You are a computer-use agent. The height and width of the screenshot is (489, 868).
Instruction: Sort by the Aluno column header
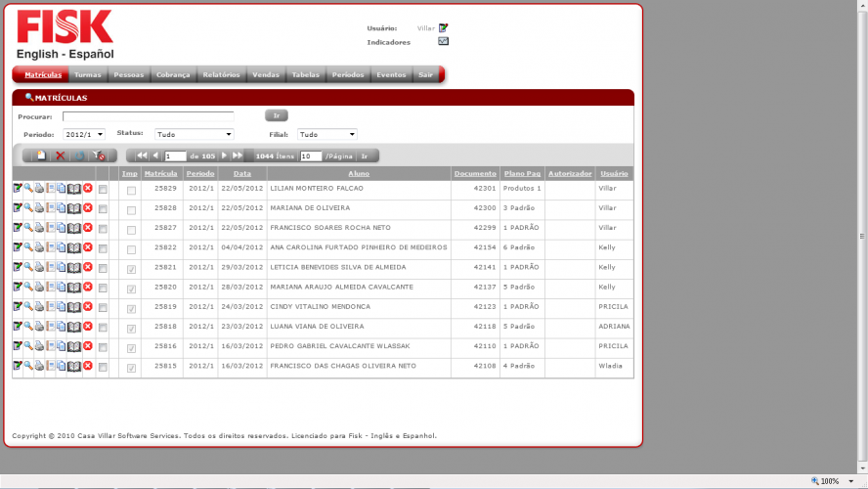click(359, 173)
